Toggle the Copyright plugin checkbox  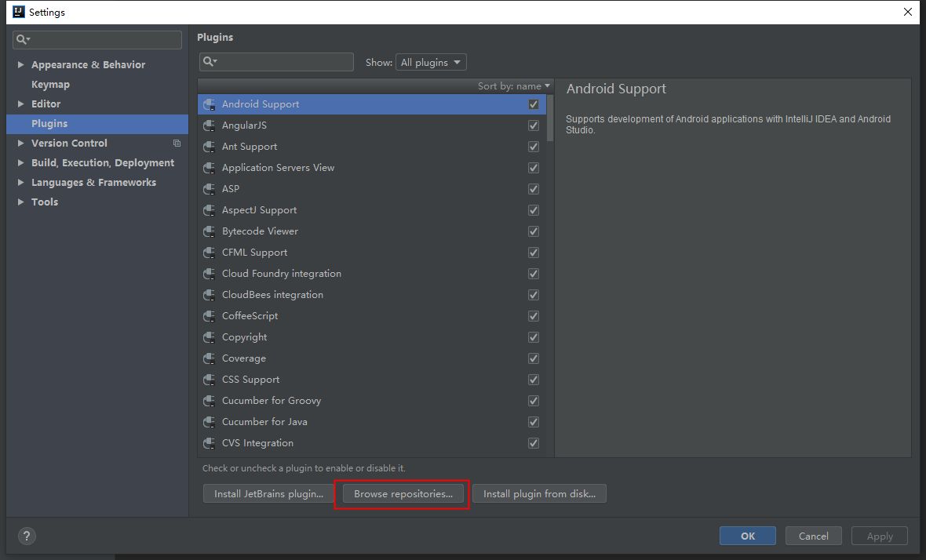tap(534, 337)
